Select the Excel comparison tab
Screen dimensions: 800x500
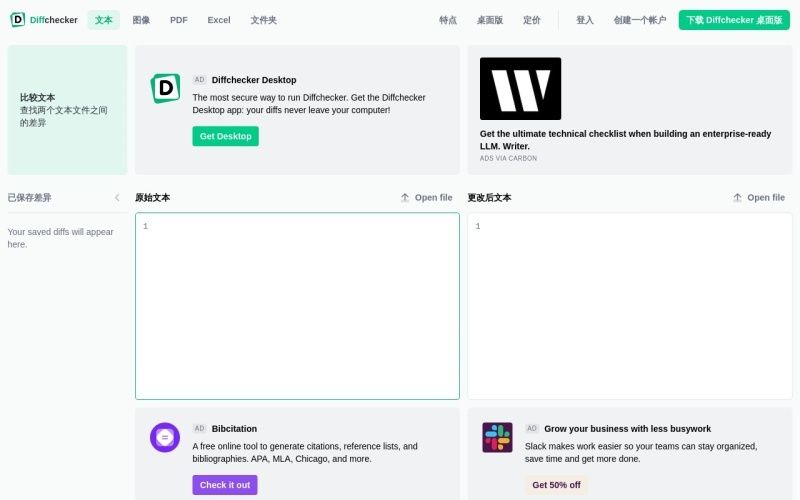[x=219, y=20]
